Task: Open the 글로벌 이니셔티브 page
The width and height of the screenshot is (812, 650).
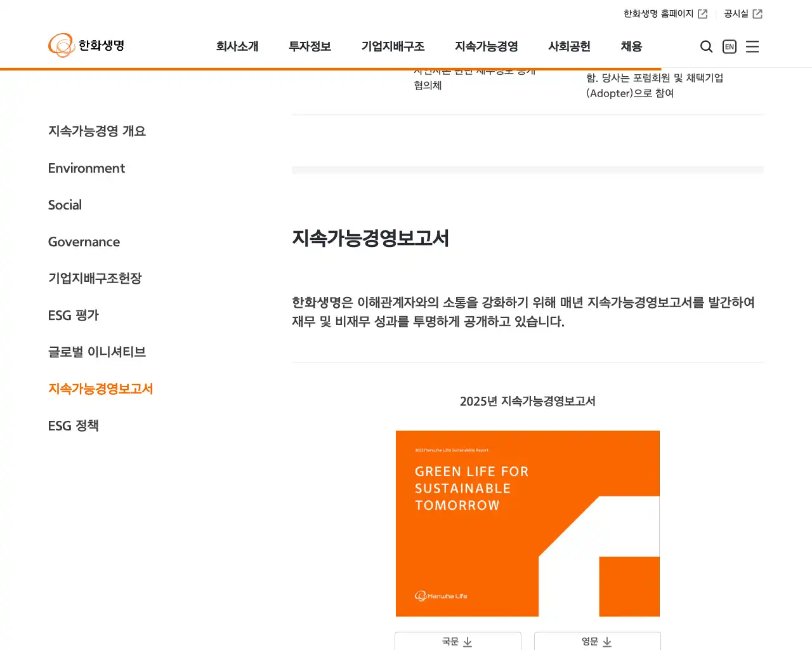Action: tap(96, 352)
